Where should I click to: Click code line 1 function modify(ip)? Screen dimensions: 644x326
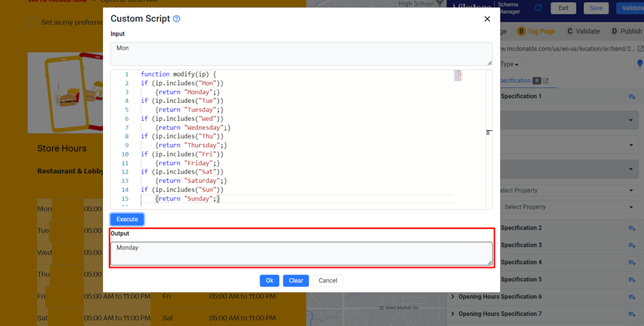click(178, 75)
